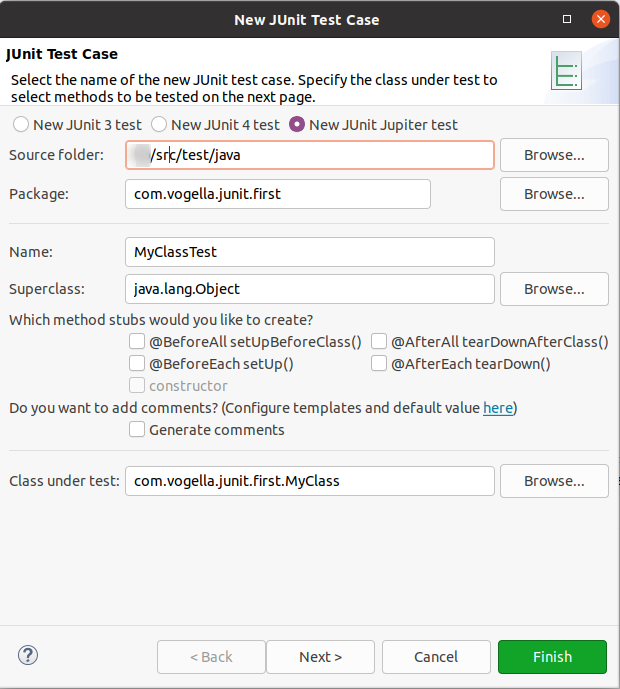620x689 pixels.
Task: Browse for the Class under test
Action: (x=553, y=481)
